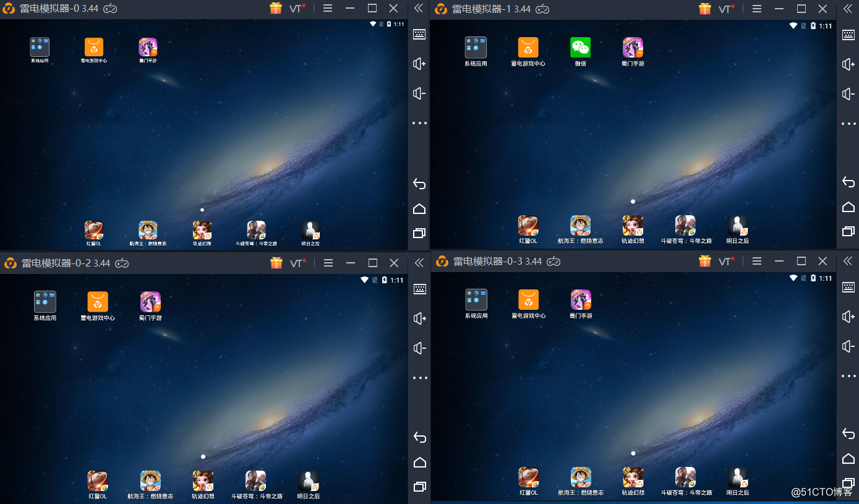Open 系统应用 folder in 雷电模拟器-0-2

point(45,302)
